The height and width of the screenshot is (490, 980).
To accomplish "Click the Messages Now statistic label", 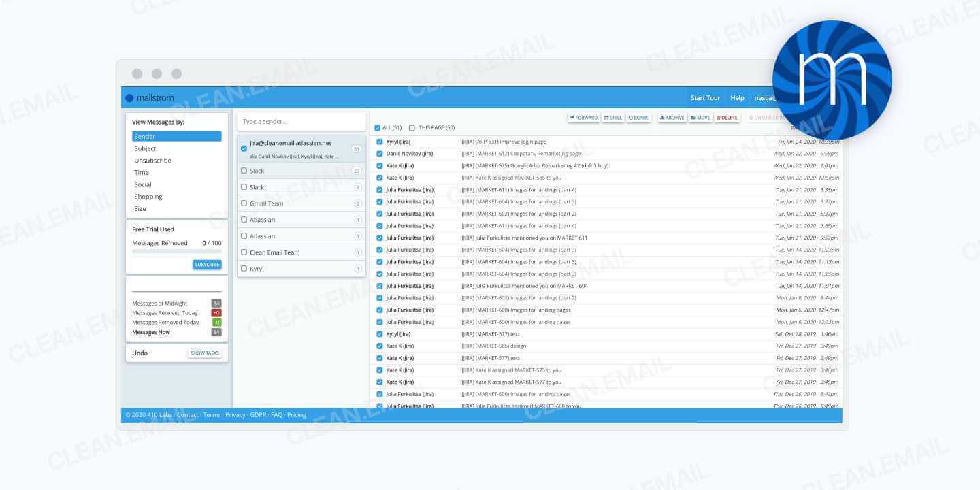I will click(x=151, y=332).
